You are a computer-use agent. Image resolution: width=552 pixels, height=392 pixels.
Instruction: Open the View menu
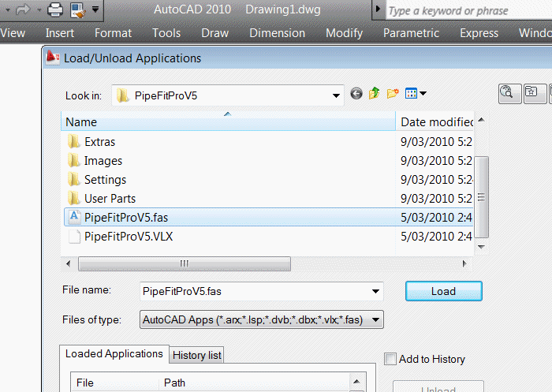[13, 33]
